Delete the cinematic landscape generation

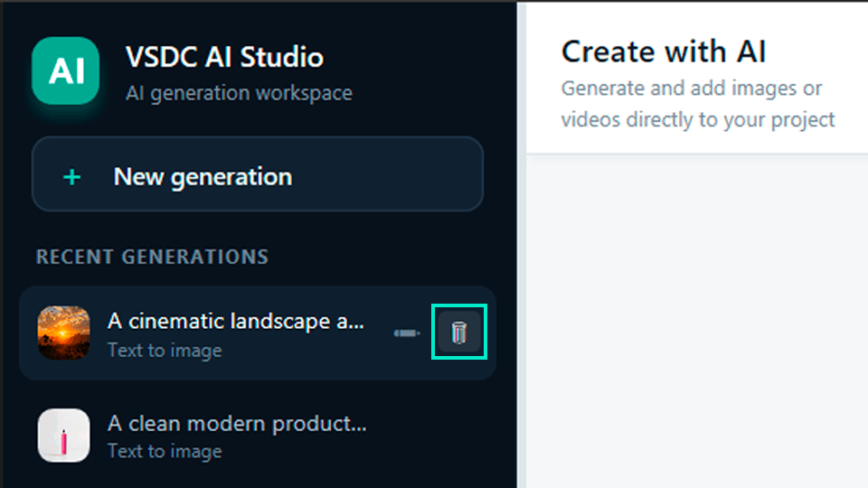(459, 332)
